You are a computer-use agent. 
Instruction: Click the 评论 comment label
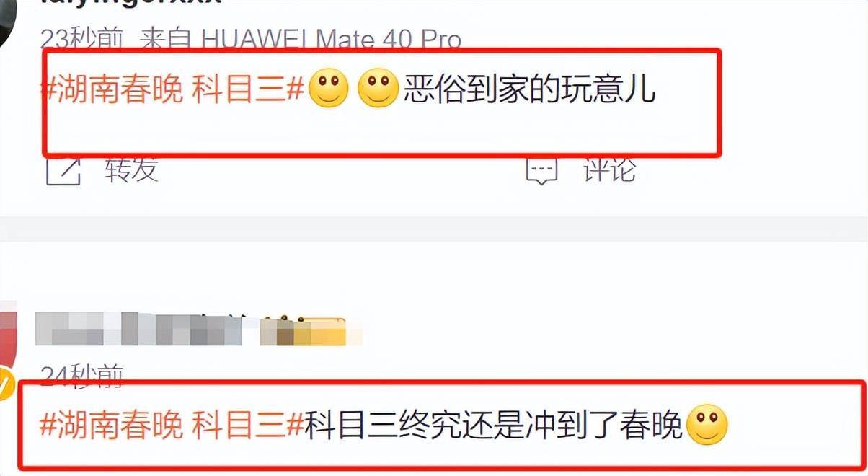coord(609,170)
